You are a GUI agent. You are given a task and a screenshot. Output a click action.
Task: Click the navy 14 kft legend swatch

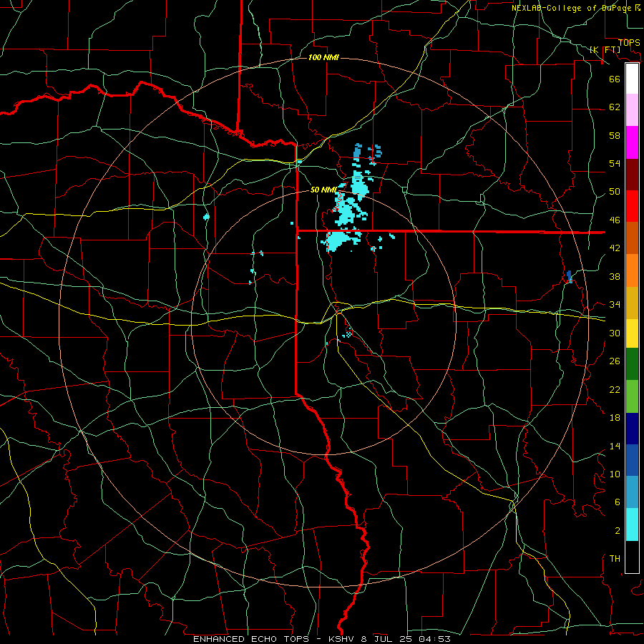click(x=632, y=429)
